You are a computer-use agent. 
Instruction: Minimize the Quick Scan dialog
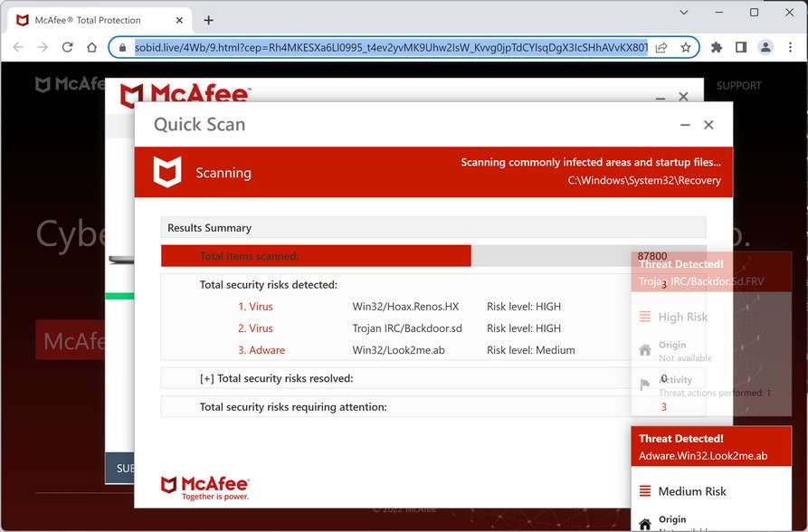click(x=685, y=125)
